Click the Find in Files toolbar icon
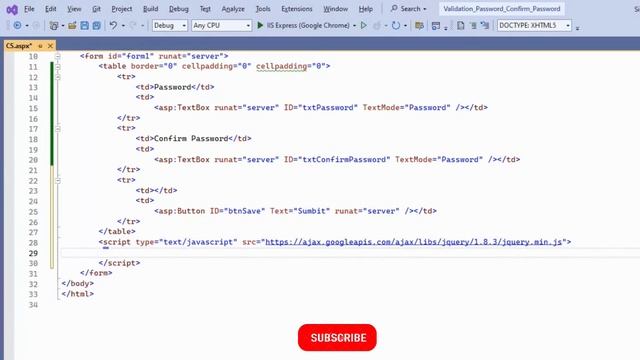640x360 pixels. click(419, 25)
